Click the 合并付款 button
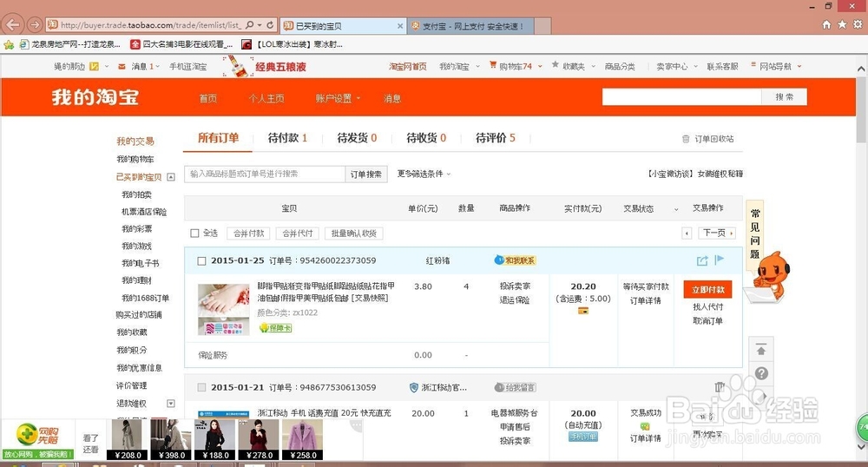The height and width of the screenshot is (467, 868). click(248, 233)
